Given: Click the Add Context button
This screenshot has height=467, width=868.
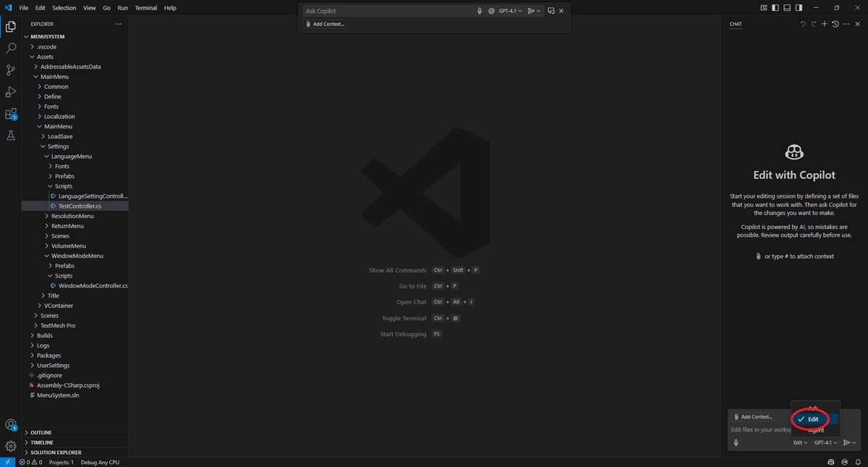Looking at the screenshot, I should tap(323, 23).
